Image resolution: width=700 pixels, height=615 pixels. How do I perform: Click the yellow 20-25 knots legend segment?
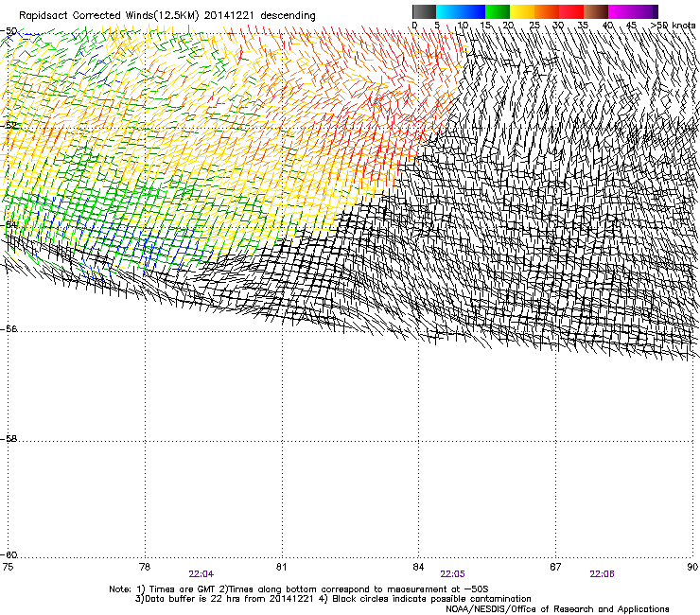[522, 11]
